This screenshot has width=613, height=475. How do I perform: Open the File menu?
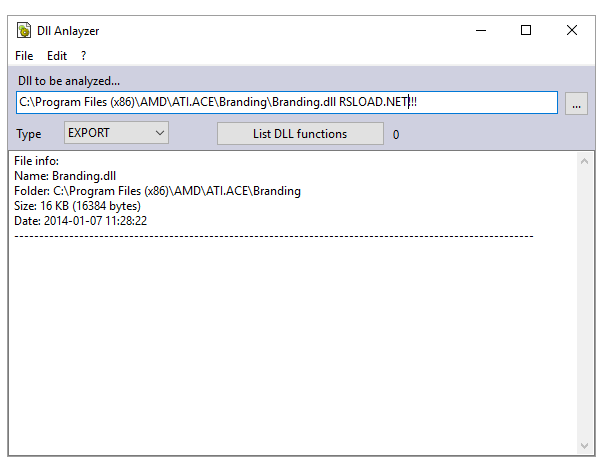click(x=24, y=56)
